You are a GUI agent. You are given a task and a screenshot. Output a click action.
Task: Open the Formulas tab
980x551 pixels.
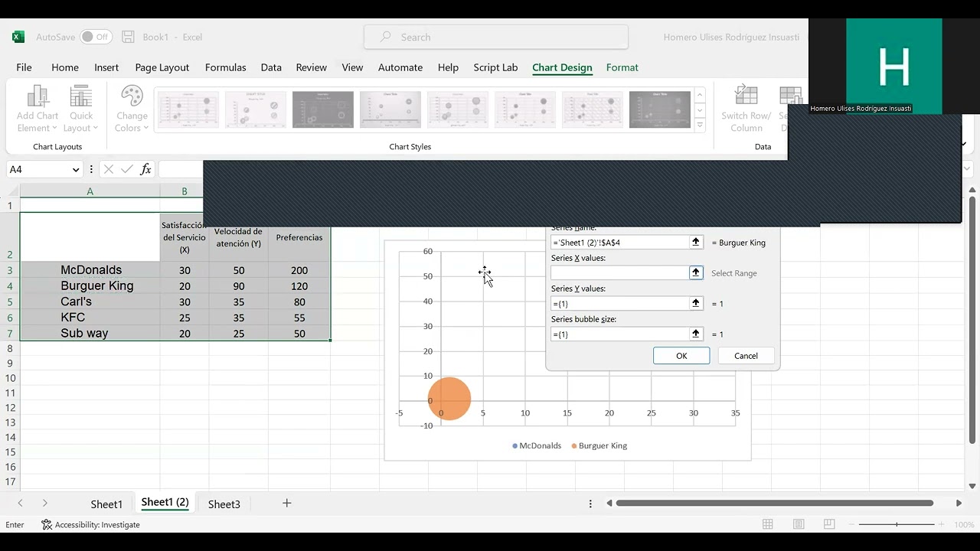(x=226, y=67)
